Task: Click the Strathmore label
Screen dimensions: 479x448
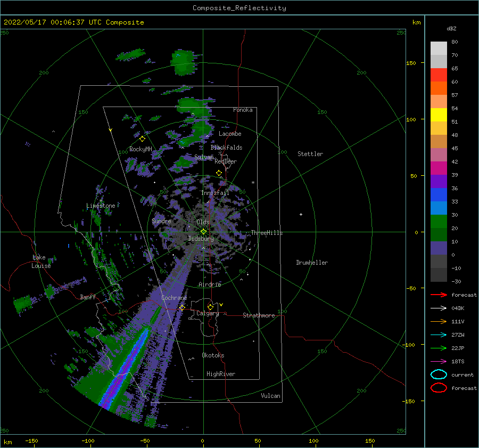Action: (259, 315)
